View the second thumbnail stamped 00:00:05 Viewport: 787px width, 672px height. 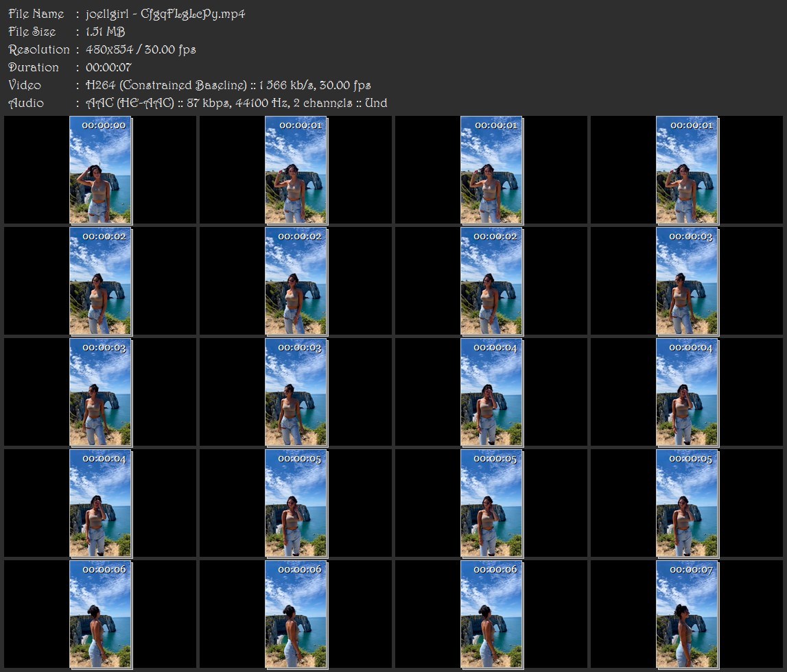(x=491, y=503)
